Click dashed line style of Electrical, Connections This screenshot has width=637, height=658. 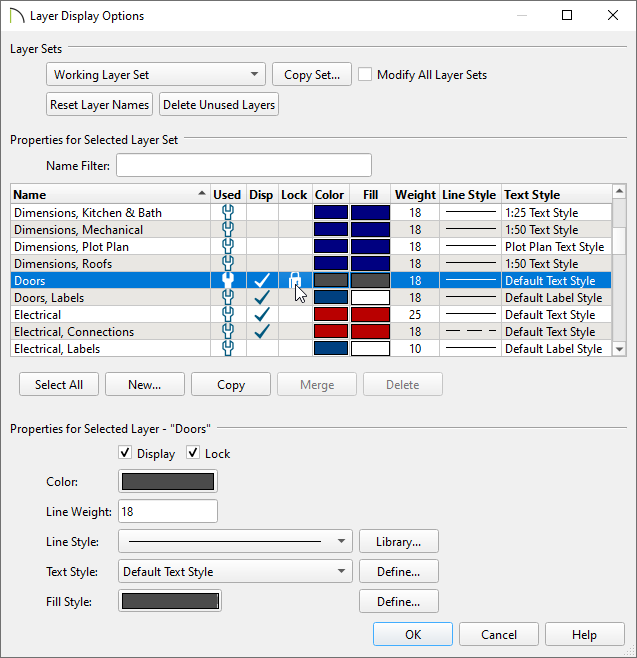pyautogui.click(x=470, y=331)
